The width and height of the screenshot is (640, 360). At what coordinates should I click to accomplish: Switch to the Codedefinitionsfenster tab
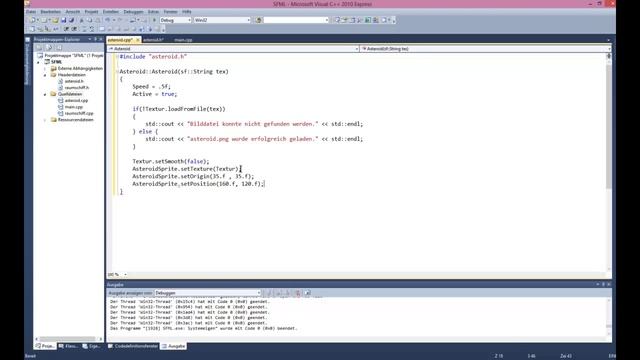pyautogui.click(x=133, y=346)
